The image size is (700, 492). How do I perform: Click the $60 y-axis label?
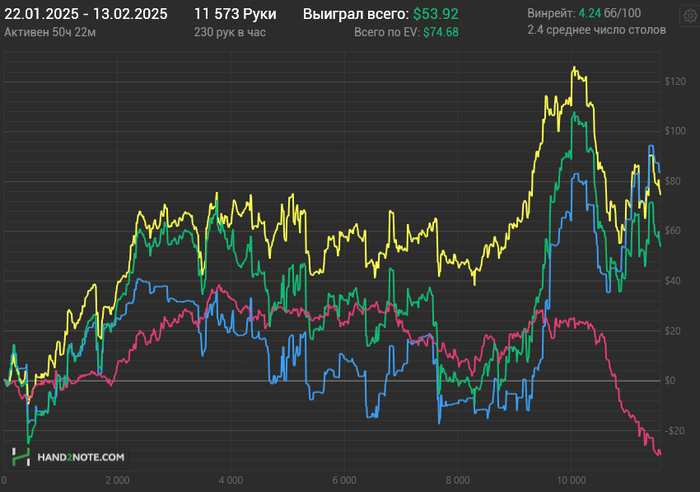[x=673, y=231]
